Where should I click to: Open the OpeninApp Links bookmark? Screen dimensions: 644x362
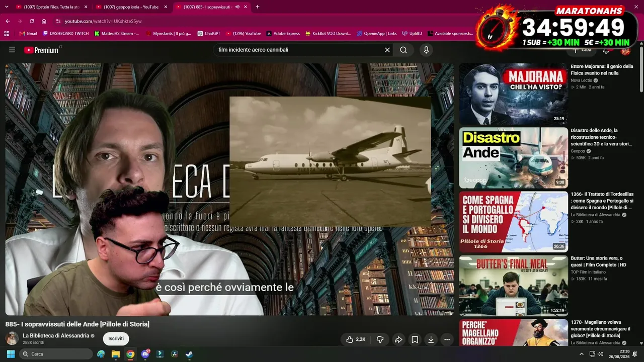point(377,34)
